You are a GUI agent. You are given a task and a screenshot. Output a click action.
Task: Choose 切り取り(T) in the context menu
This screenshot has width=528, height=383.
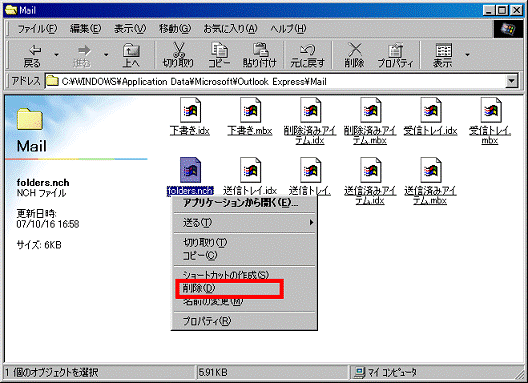coord(244,242)
